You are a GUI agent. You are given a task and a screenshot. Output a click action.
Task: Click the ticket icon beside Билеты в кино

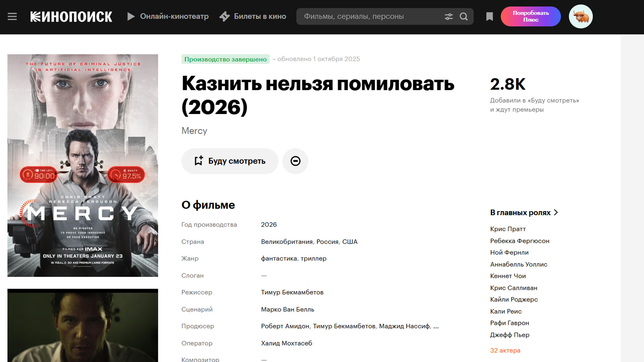(x=224, y=16)
